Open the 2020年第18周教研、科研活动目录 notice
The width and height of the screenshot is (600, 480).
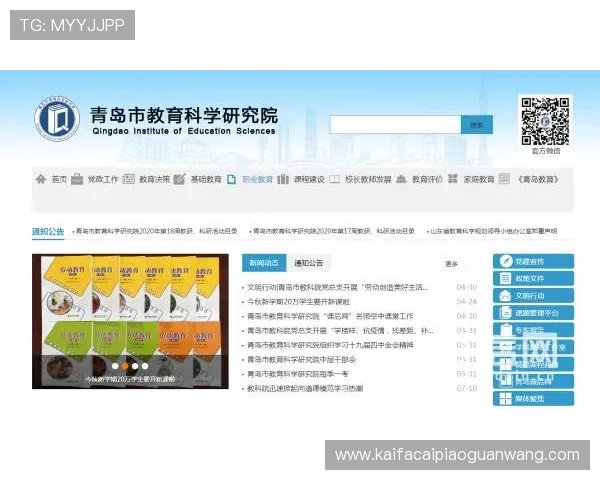pyautogui.click(x=157, y=231)
